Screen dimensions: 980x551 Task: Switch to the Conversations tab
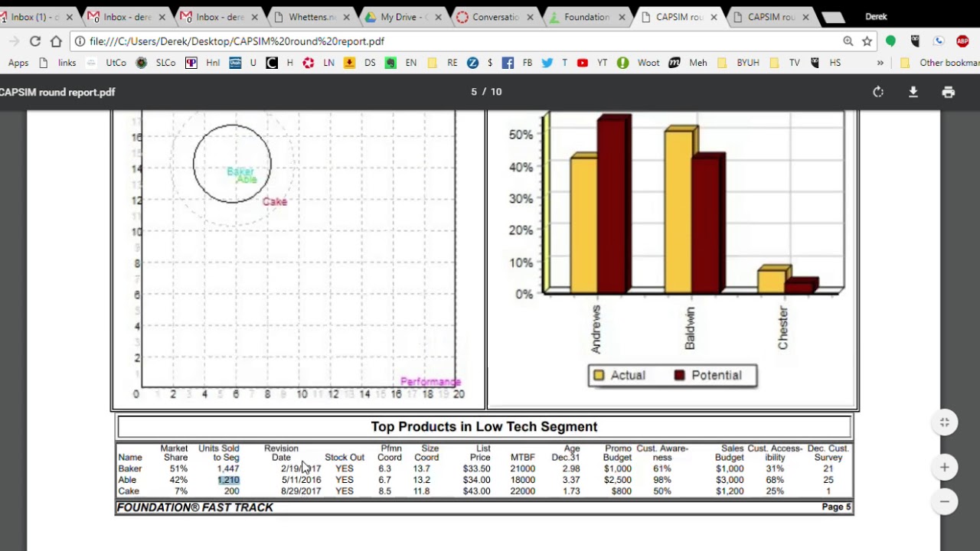[495, 17]
